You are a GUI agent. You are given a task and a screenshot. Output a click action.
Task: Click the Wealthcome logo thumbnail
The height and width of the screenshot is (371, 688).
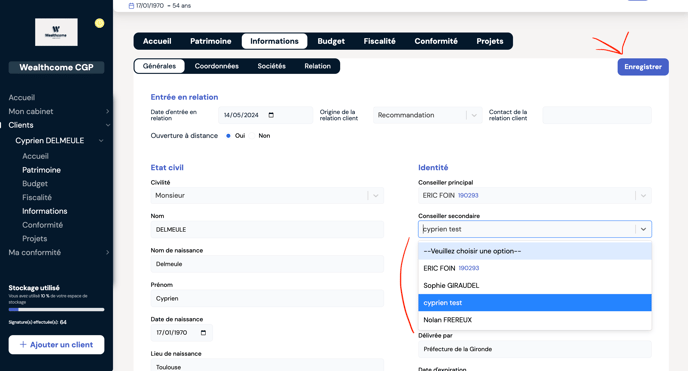56,32
